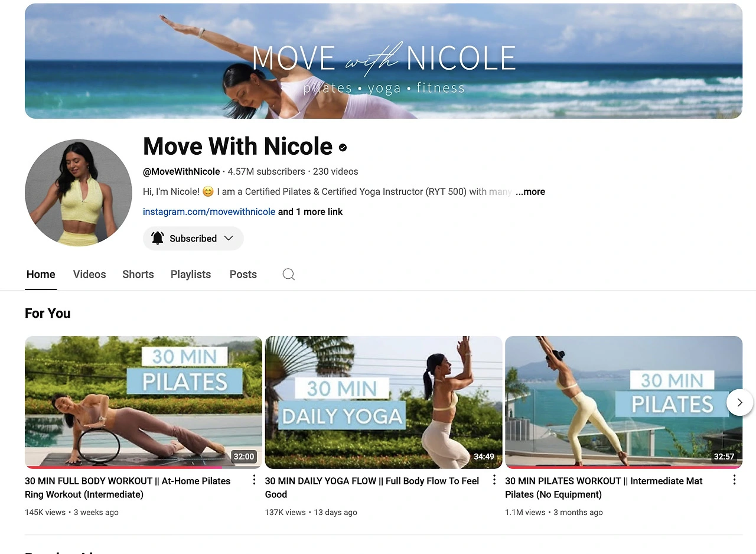Open the Posts tab
Screen dimensions: 756x554
243,274
